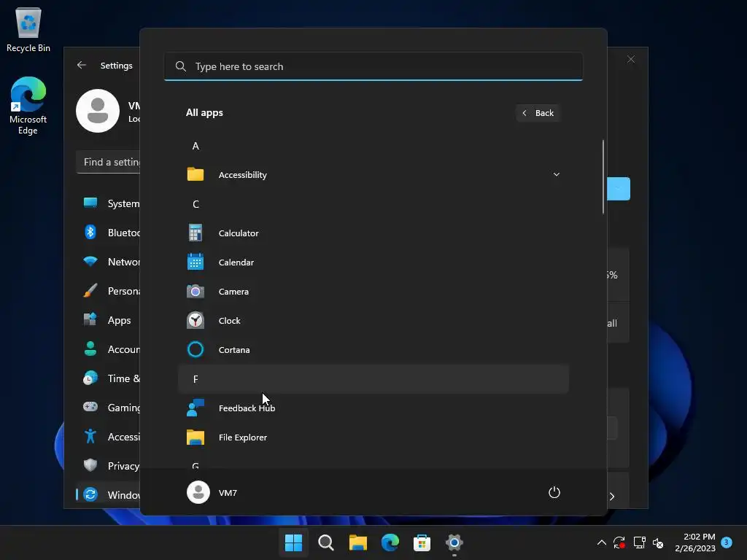Screen dimensions: 747x560
Task: Open Gaming in Settings sidebar
Action: tap(108, 408)
